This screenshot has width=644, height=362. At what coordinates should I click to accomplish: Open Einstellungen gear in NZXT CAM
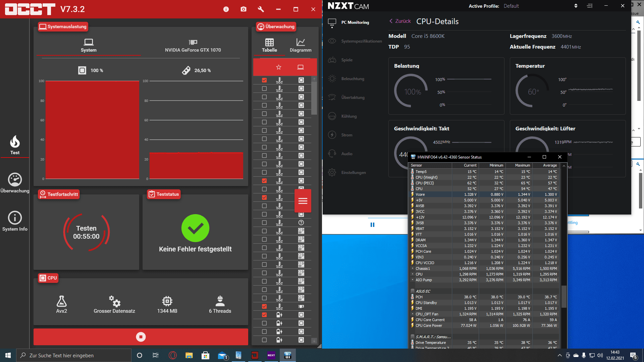332,173
